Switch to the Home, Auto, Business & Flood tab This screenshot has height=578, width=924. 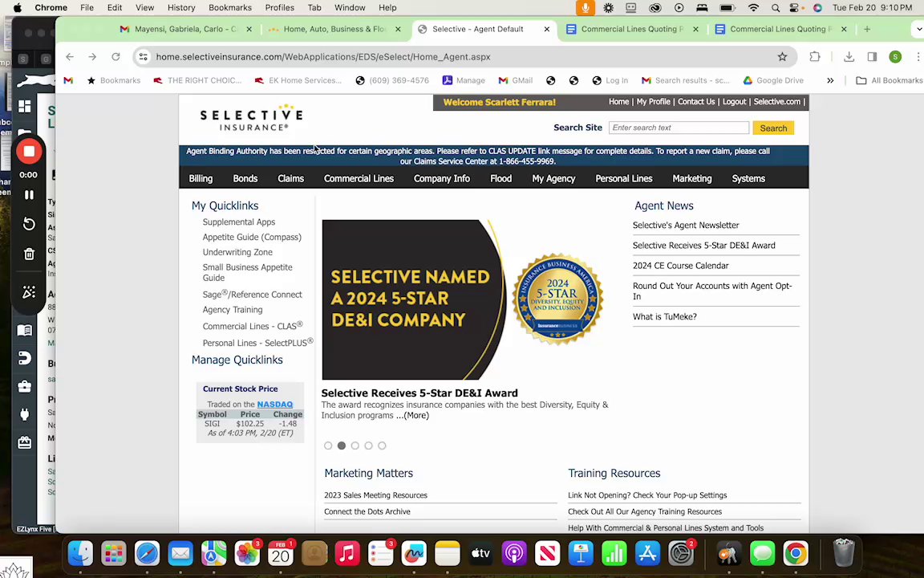334,29
